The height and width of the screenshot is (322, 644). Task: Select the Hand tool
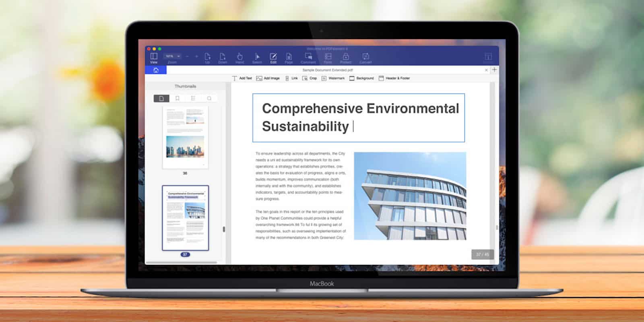tap(239, 57)
